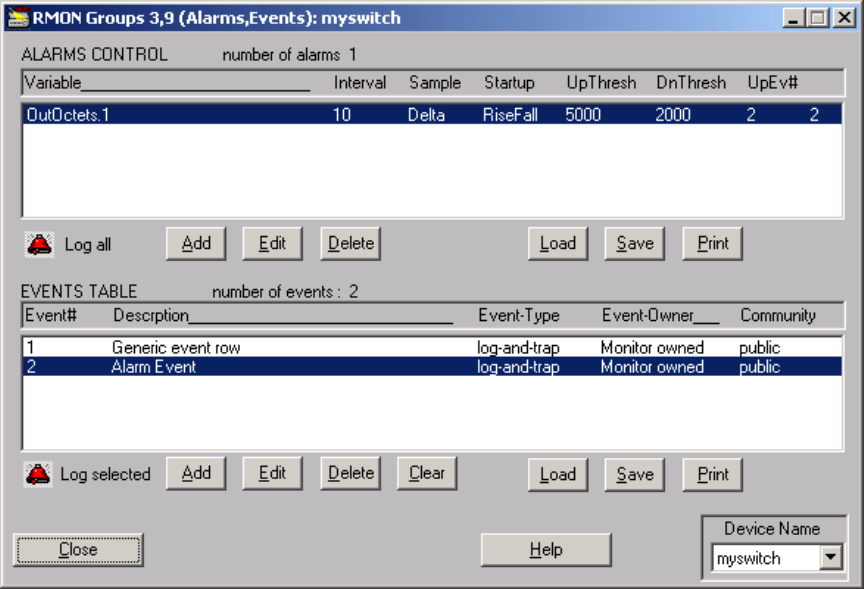Add a new event to Events Table
The width and height of the screenshot is (864, 589).
196,473
